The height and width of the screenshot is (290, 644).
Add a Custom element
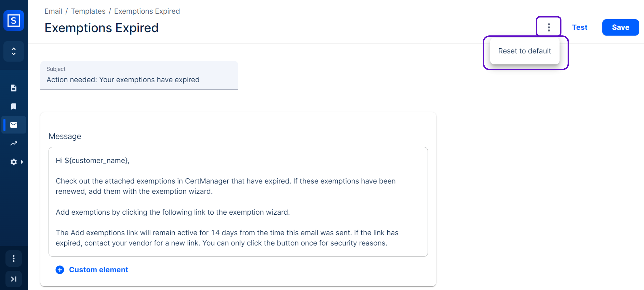(x=98, y=270)
